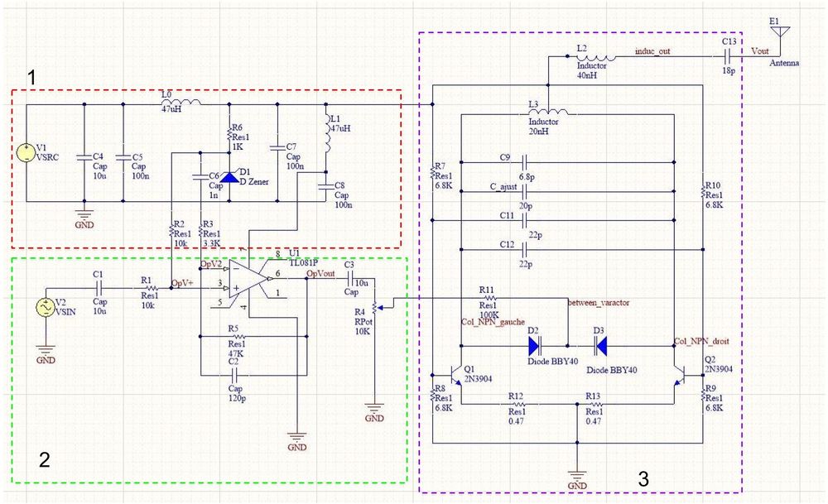Click the R4 RPot potentiometer symbol

[x=375, y=307]
